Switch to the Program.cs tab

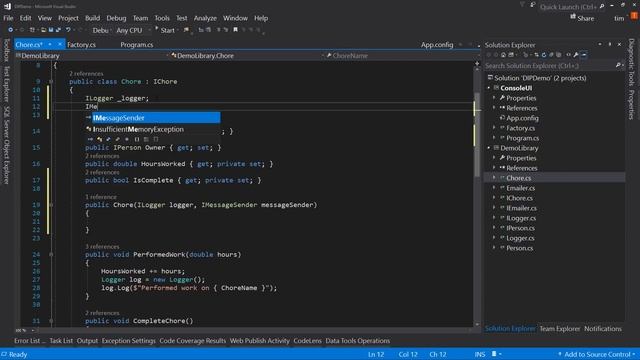point(137,44)
